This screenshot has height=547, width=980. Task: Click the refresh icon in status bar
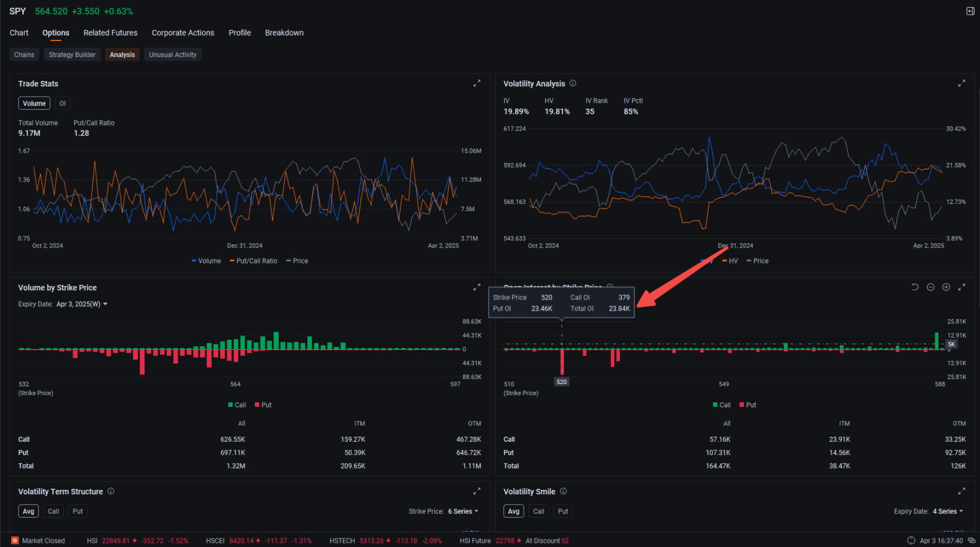click(x=911, y=540)
